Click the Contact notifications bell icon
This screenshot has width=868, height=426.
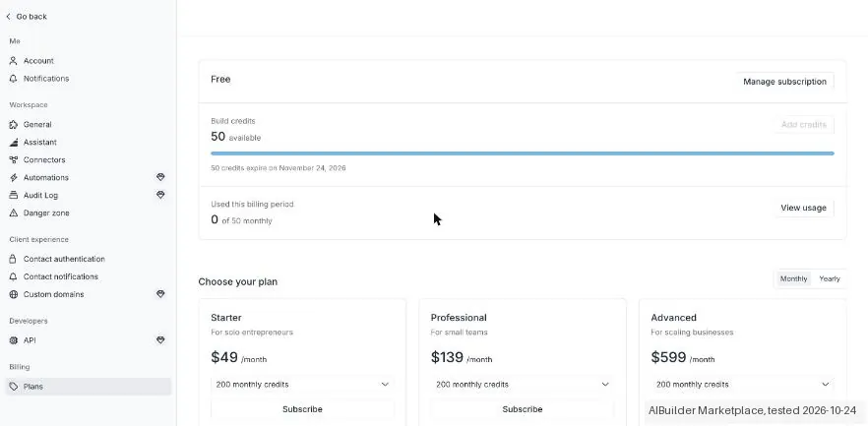[x=14, y=276]
